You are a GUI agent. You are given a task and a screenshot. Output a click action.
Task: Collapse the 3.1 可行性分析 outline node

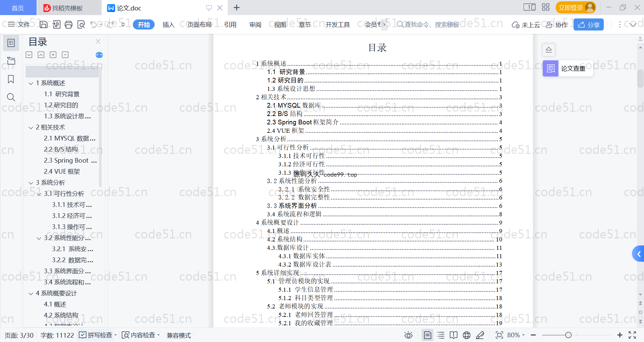tap(39, 194)
